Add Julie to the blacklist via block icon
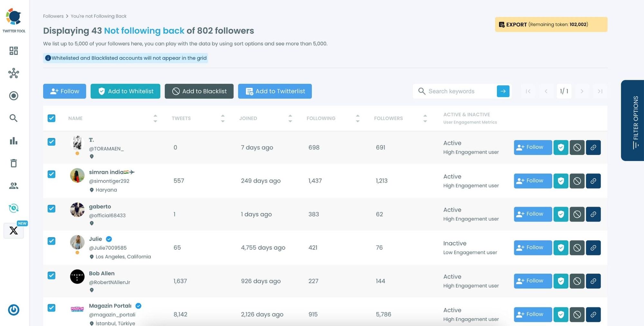This screenshot has width=644, height=326. coord(577,247)
